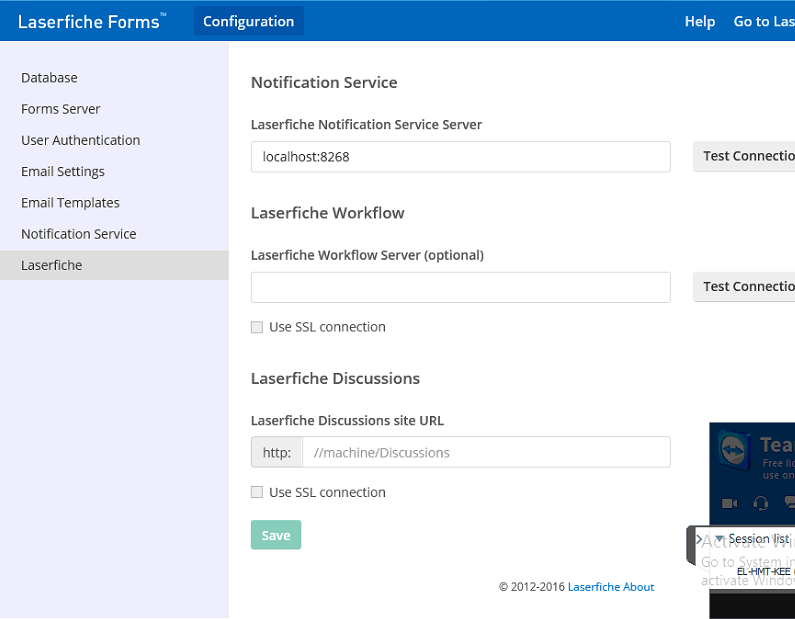
Task: Open the Laserfiche About link
Action: pos(610,587)
